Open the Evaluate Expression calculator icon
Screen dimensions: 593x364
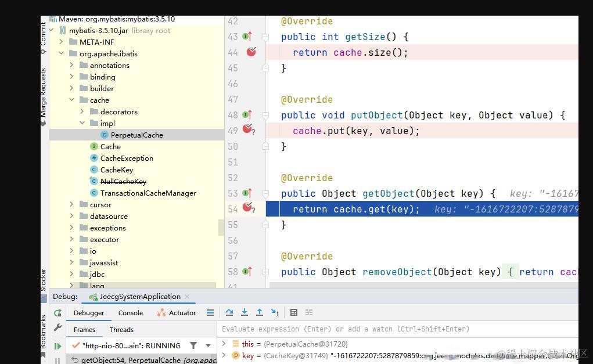pos(294,312)
